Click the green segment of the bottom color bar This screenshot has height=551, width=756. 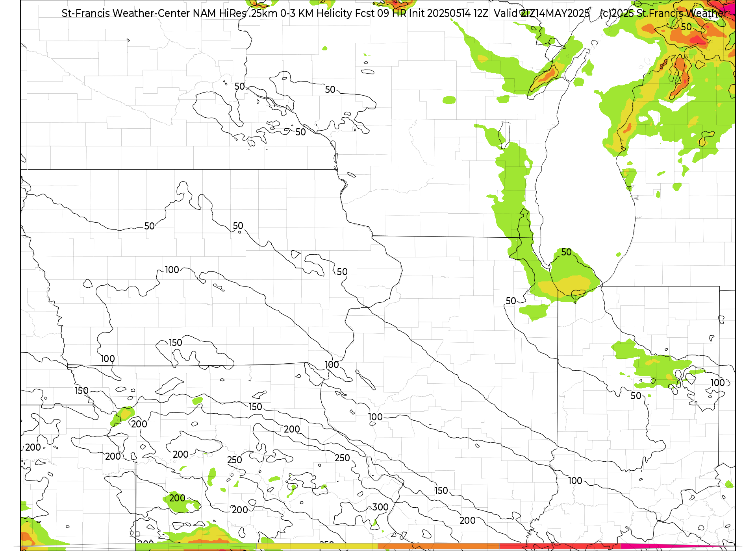[x=196, y=547]
